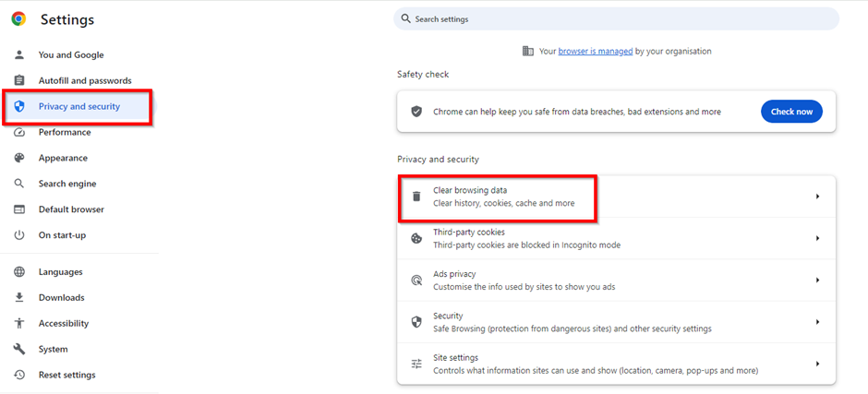Click the Languages globe icon
The height and width of the screenshot is (394, 868).
click(x=19, y=271)
